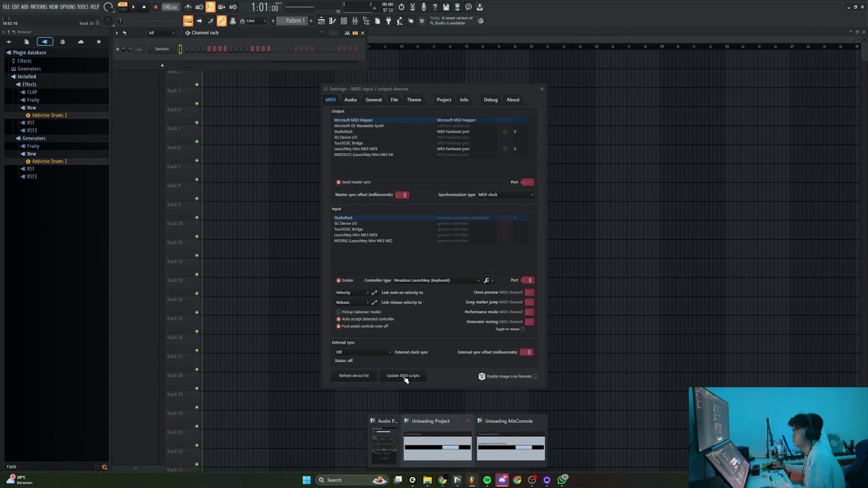Screen dimensions: 868x488
Task: Open the About settings tab
Action: tap(513, 100)
